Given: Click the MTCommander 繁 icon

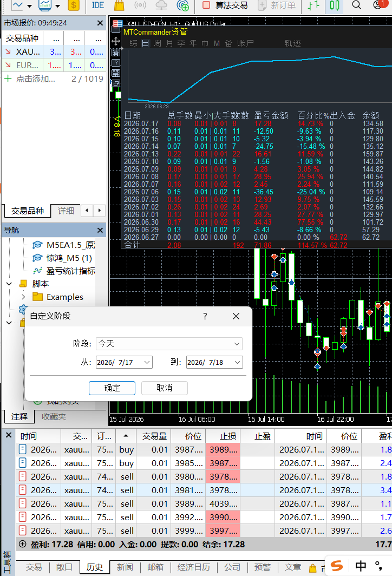Looking at the screenshot, I should click(x=116, y=73).
